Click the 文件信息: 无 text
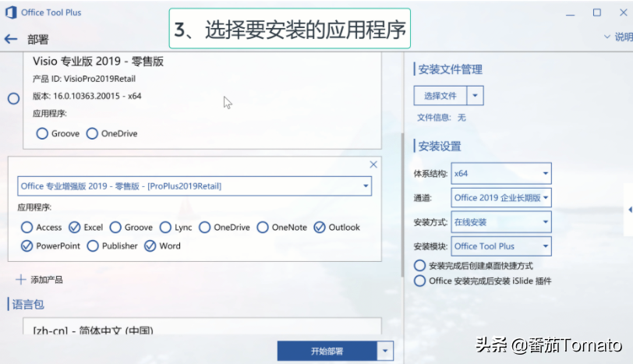The width and height of the screenshot is (633, 364). click(x=441, y=118)
